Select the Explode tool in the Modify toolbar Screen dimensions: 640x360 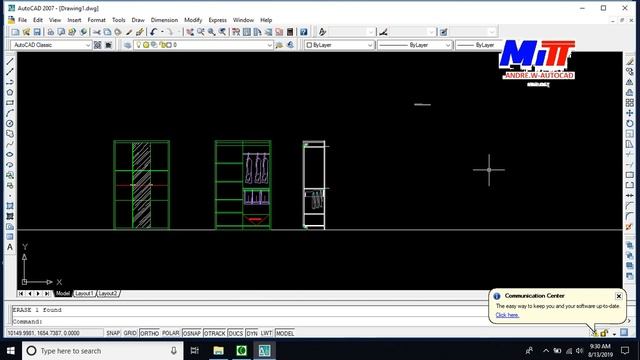(630, 227)
